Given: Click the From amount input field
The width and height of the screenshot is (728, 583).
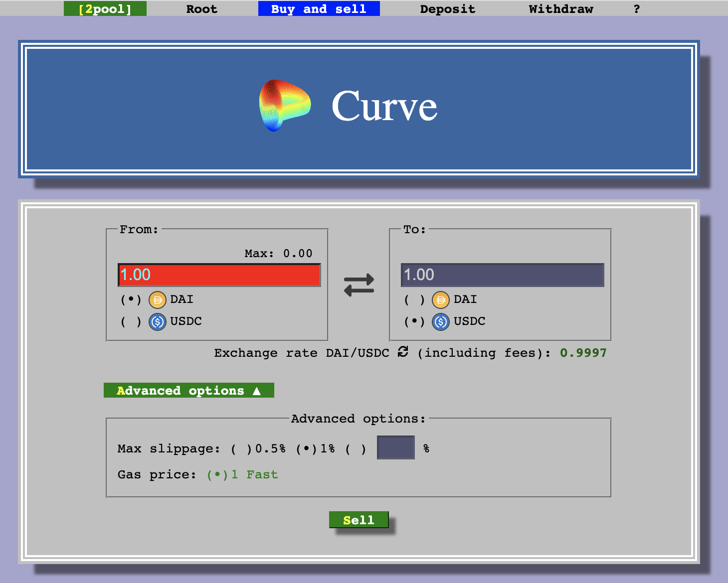Looking at the screenshot, I should tap(219, 275).
